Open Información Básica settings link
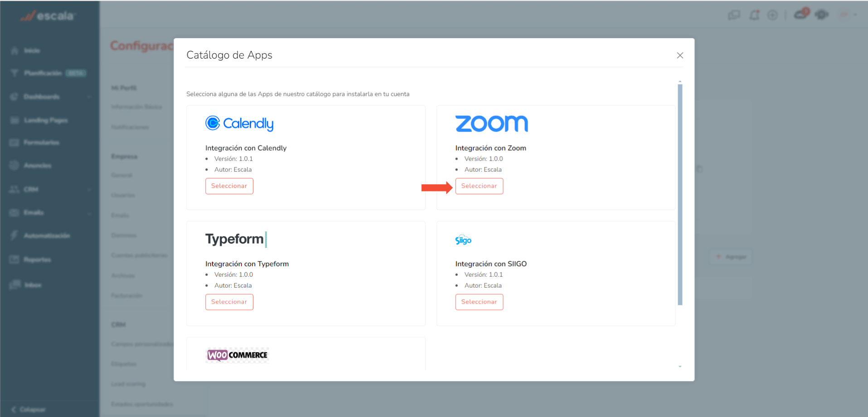Screen dimensions: 868x417 click(136, 107)
